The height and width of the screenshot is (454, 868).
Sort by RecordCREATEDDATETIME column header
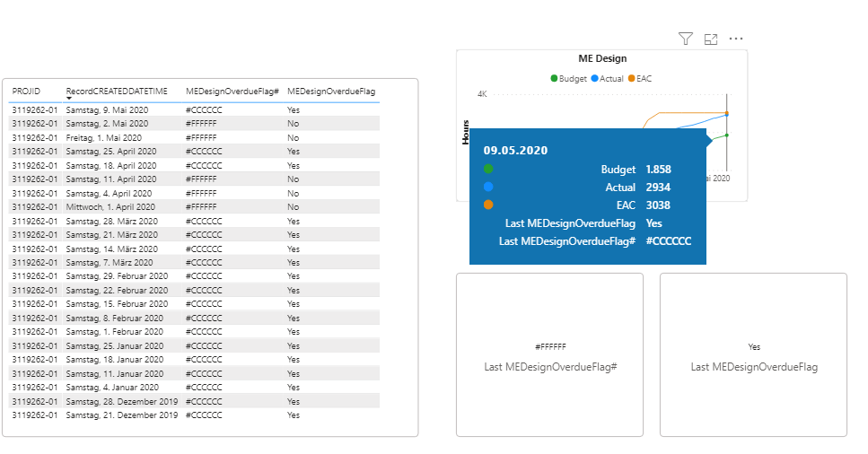pyautogui.click(x=117, y=92)
